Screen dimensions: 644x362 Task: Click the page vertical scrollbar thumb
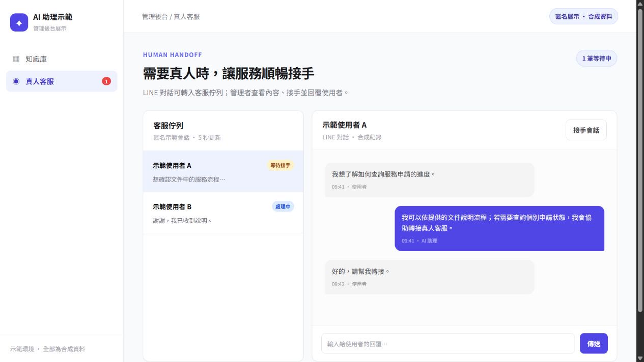640,160
